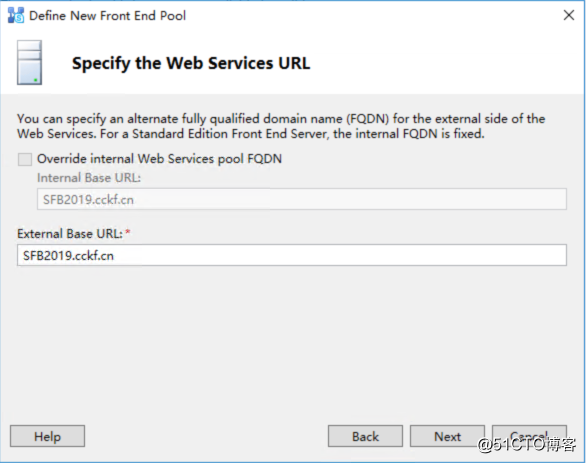This screenshot has width=586, height=463.
Task: Click the green light on server icon
Action: pos(36,80)
